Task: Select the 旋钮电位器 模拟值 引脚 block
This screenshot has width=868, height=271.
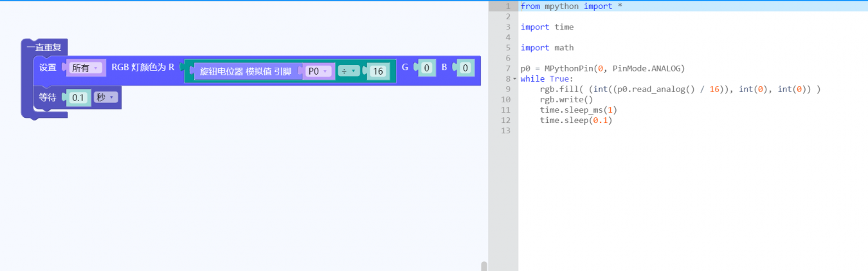Action: pyautogui.click(x=245, y=71)
